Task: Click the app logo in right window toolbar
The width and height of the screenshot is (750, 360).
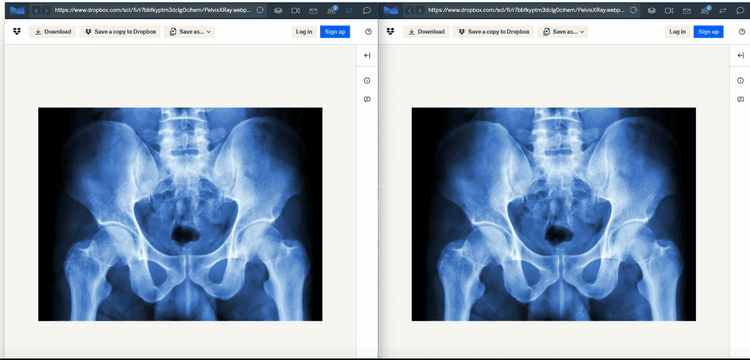Action: click(x=391, y=10)
